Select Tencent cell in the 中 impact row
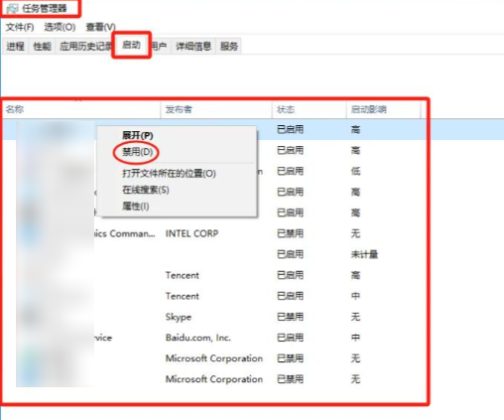The image size is (504, 420). (183, 296)
